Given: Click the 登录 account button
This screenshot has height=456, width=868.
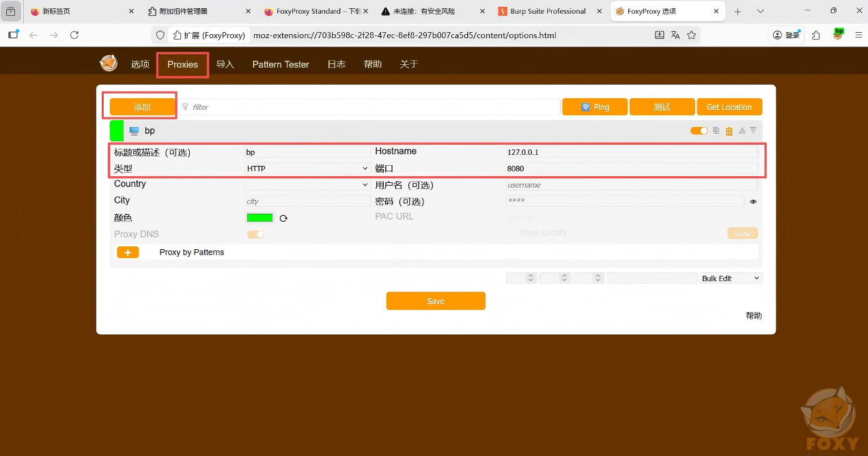Looking at the screenshot, I should click(x=786, y=35).
